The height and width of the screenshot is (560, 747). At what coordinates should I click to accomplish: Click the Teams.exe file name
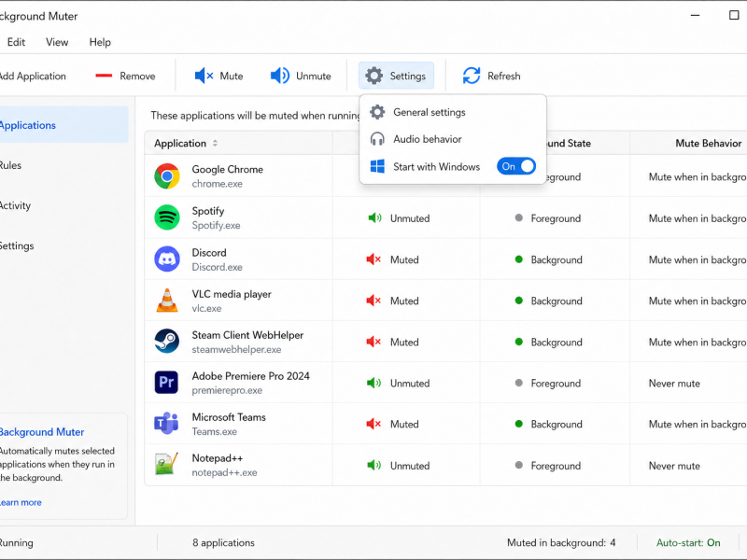[x=214, y=431]
